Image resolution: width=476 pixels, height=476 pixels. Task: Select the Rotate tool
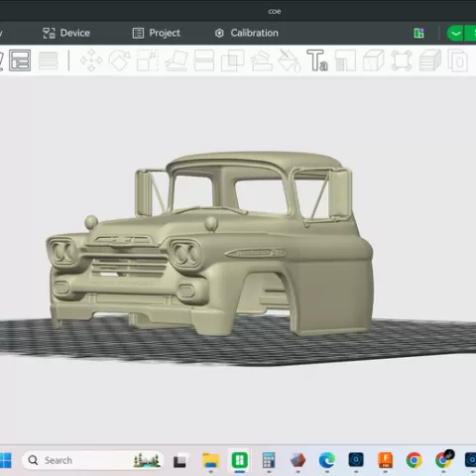click(119, 60)
